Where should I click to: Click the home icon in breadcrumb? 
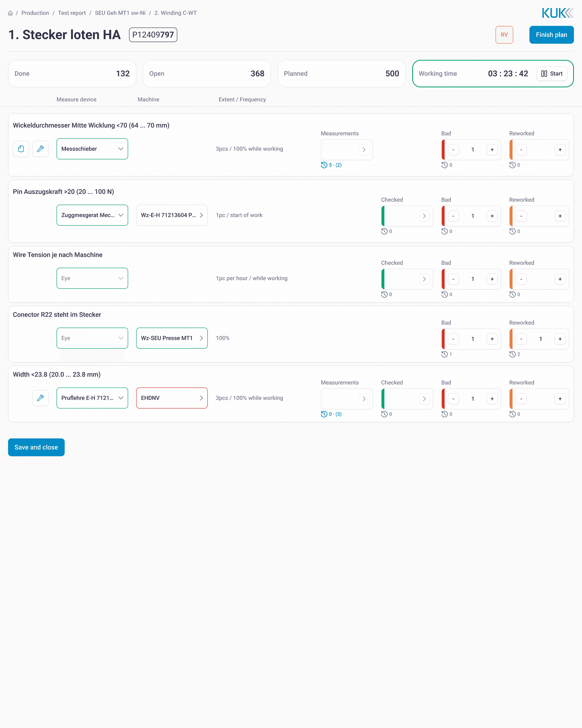(x=11, y=13)
